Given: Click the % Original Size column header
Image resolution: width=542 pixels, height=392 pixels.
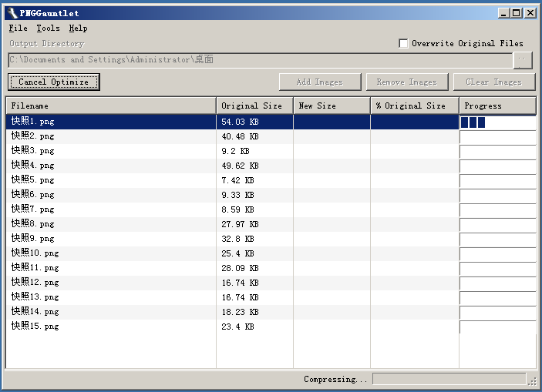Looking at the screenshot, I should 415,106.
